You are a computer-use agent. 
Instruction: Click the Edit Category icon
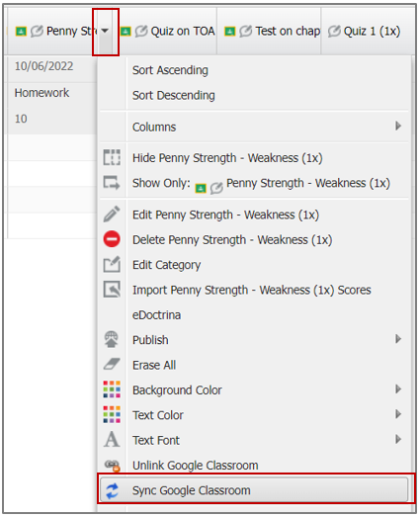pos(112,265)
